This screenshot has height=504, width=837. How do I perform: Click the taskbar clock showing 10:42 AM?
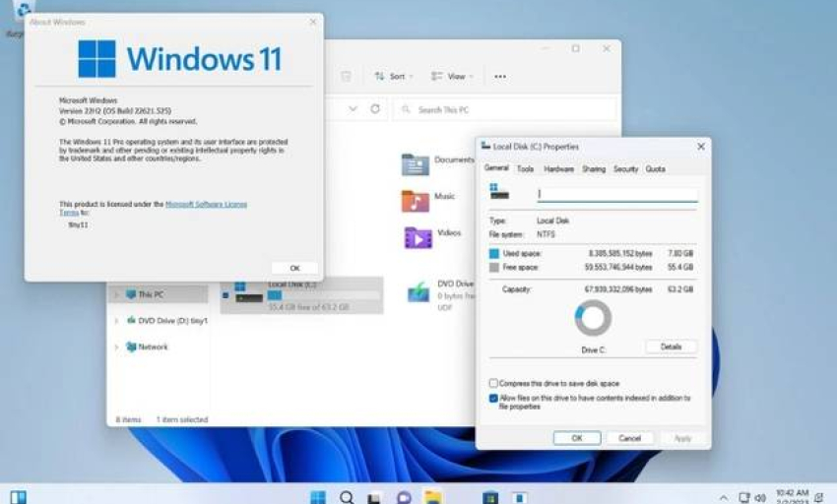pos(792,497)
